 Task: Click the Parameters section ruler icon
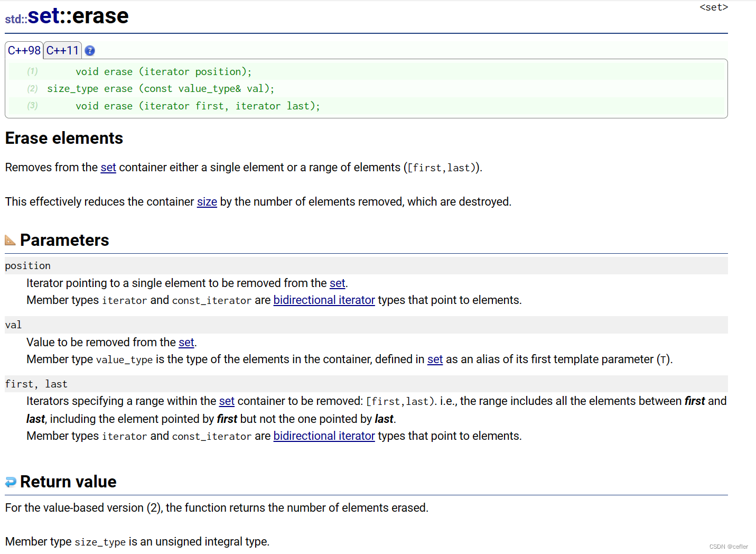pyautogui.click(x=10, y=240)
